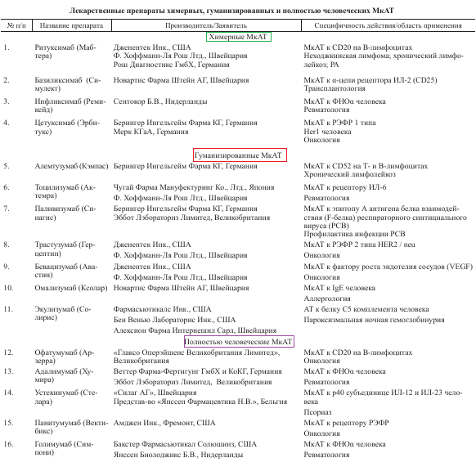
Task: Click 'Пароксизмальная ночная гемоглобинурия' text
Action: [374, 320]
